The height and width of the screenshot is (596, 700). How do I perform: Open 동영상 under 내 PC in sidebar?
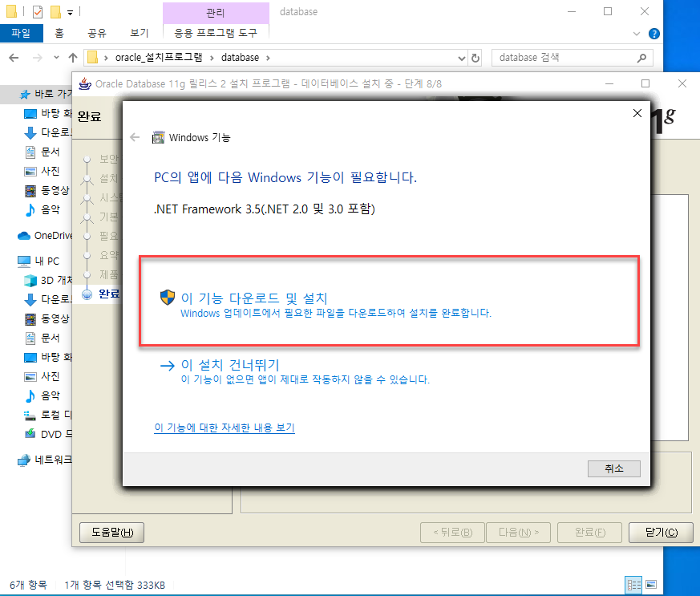point(47,318)
